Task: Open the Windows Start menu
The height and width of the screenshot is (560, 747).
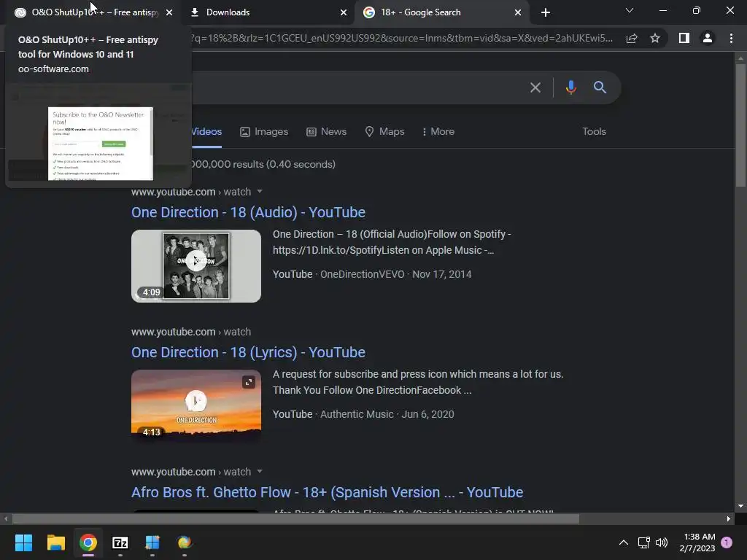Action: pyautogui.click(x=23, y=542)
